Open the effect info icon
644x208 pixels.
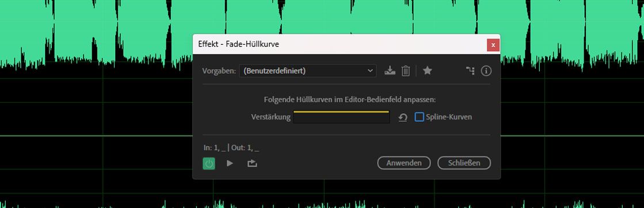coord(486,71)
